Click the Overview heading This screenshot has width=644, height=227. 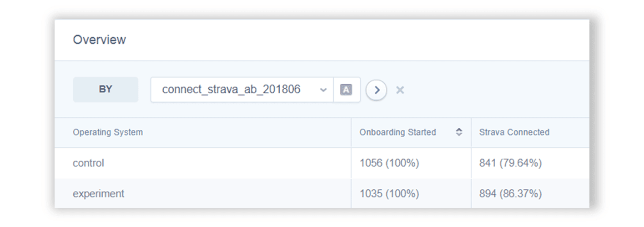(x=99, y=40)
